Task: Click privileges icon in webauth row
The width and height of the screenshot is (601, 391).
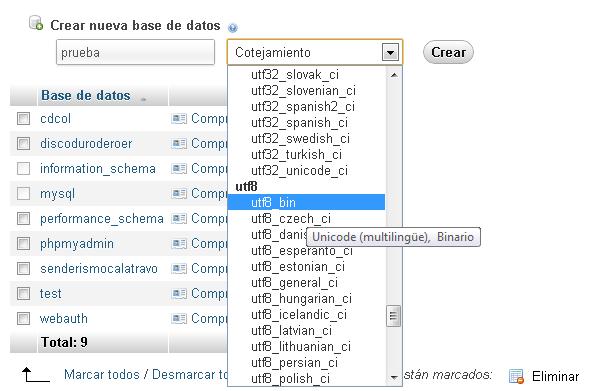Action: click(x=179, y=318)
